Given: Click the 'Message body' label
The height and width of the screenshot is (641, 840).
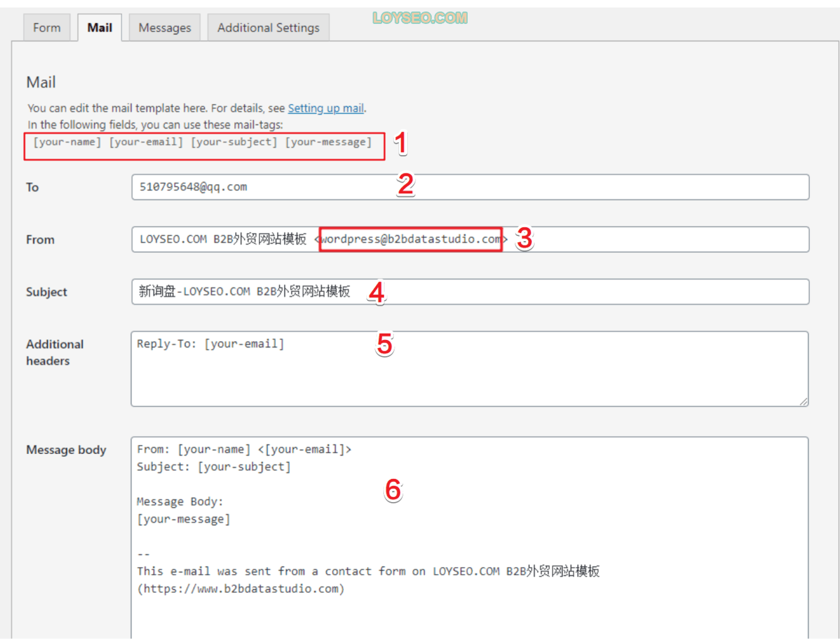Looking at the screenshot, I should point(66,450).
